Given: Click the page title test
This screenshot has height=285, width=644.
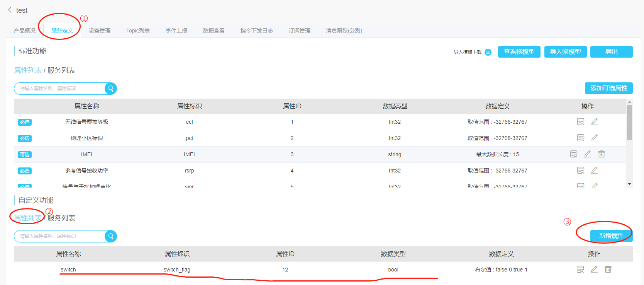Looking at the screenshot, I should pos(22,10).
